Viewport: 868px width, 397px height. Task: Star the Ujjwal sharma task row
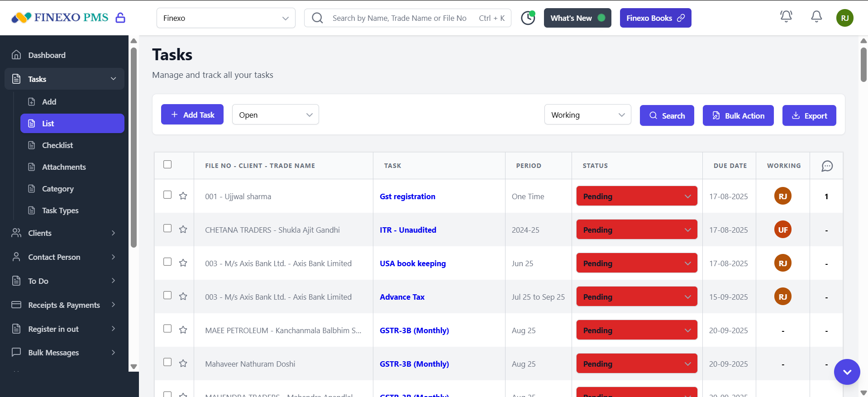click(183, 196)
